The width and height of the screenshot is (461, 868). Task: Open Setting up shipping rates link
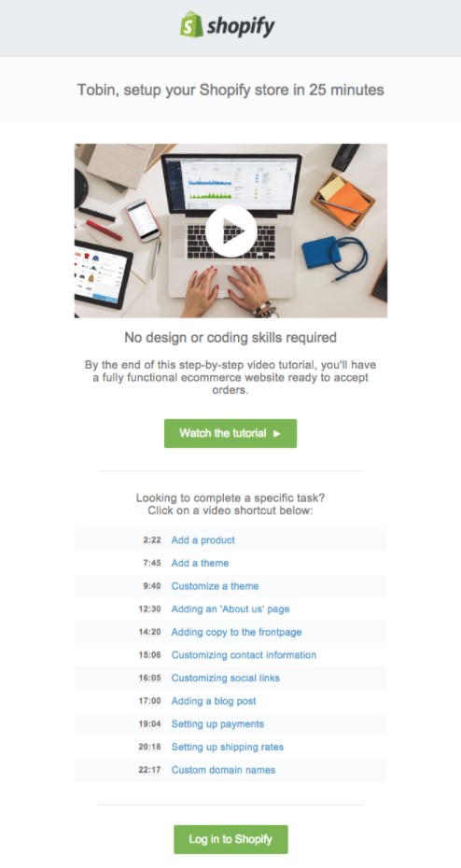point(228,747)
